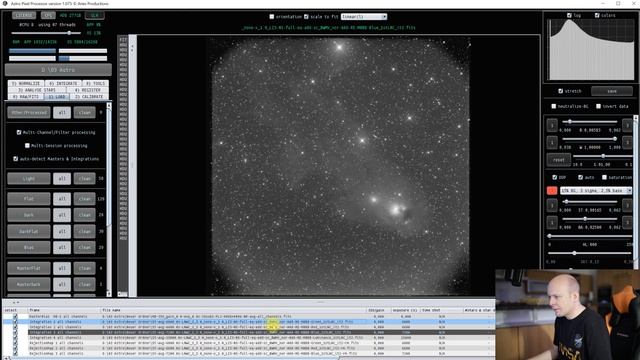This screenshot has height=360, width=640.
Task: Toggle select checkbox for RejectionMap 1 row
Action: [15, 343]
